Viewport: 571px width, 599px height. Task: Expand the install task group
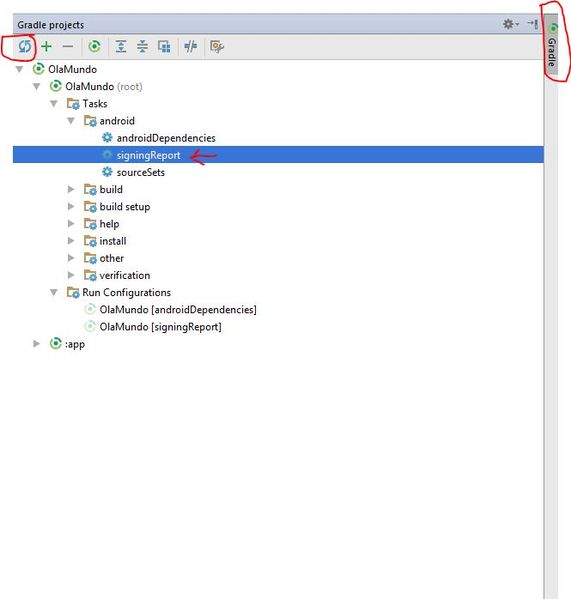(71, 241)
